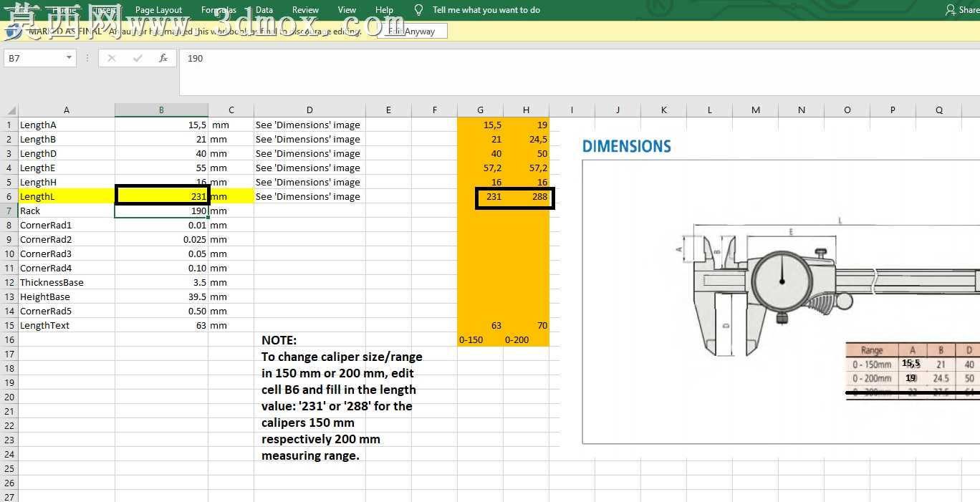This screenshot has width=980, height=502.
Task: Select the 0-150 label cell
Action: pos(480,339)
